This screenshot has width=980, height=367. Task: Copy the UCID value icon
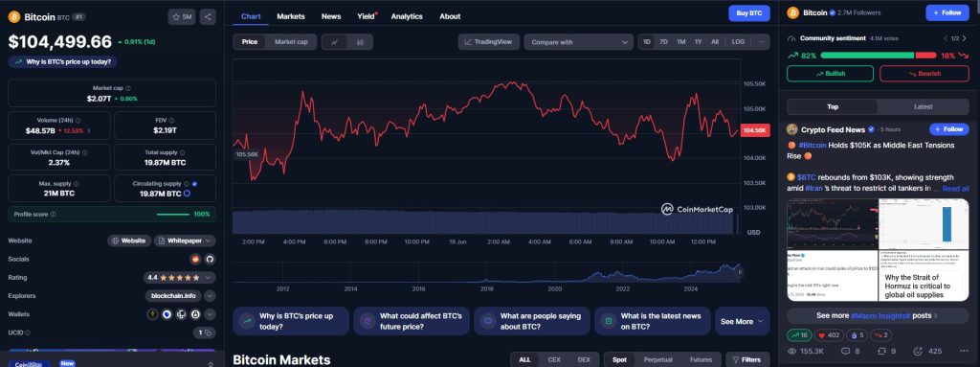tap(208, 333)
